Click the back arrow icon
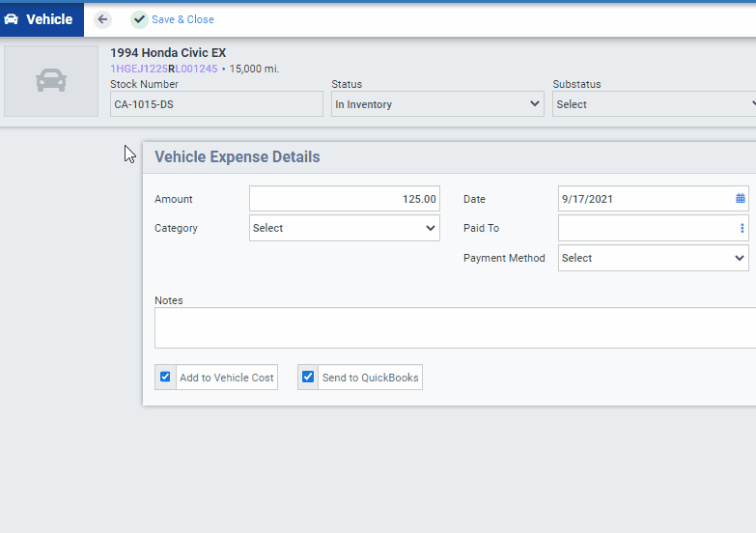 click(x=102, y=19)
